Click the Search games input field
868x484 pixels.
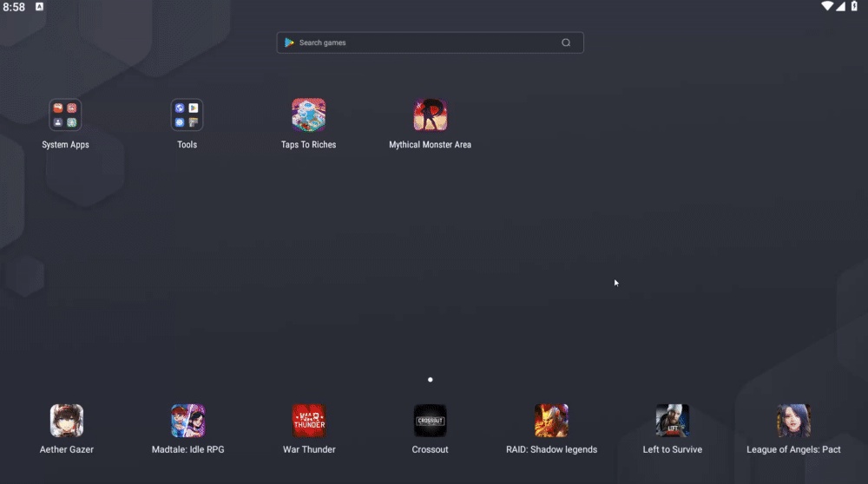point(431,43)
